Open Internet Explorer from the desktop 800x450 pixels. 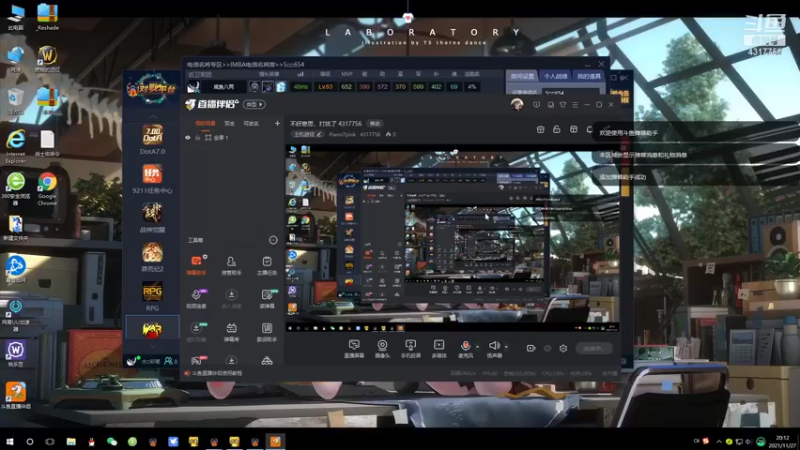(15, 146)
